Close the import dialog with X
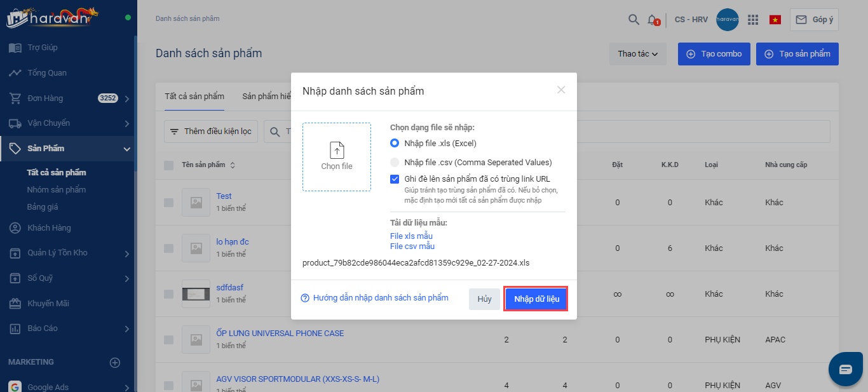868x392 pixels. (x=561, y=90)
